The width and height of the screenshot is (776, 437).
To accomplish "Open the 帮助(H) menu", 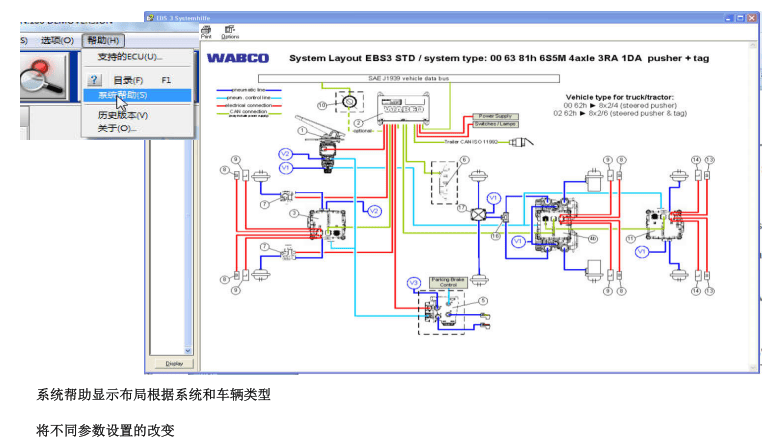I will pos(103,40).
